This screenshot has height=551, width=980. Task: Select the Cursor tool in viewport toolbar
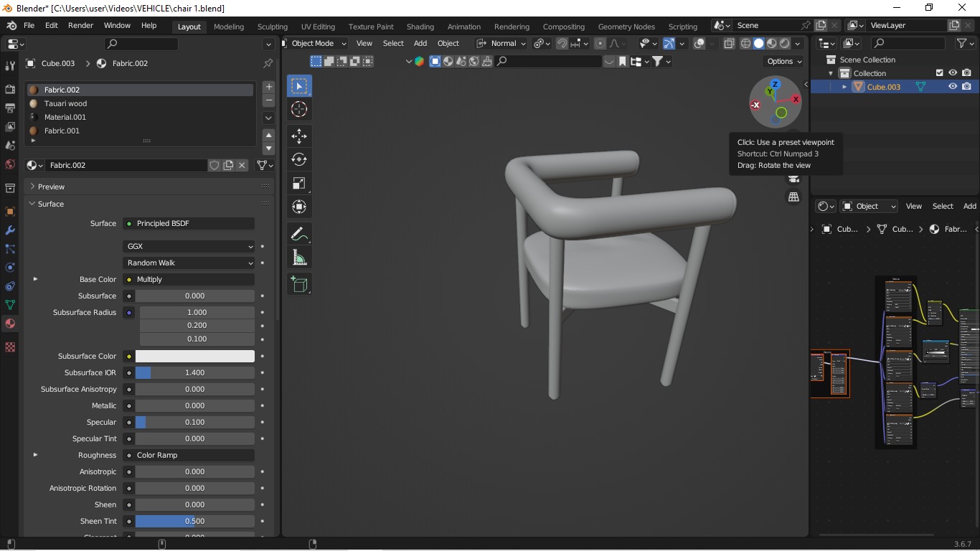pyautogui.click(x=299, y=109)
